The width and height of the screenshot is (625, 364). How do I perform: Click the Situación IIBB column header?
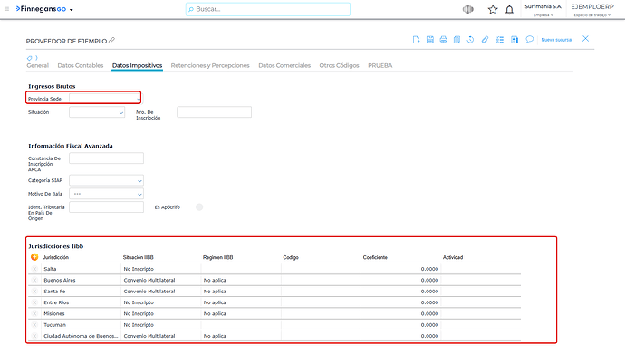click(x=139, y=258)
